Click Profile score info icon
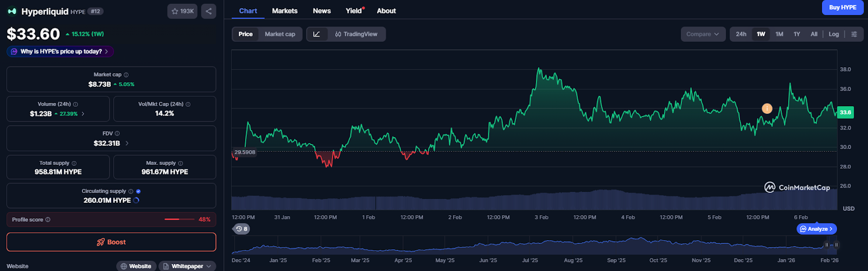 [x=48, y=220]
